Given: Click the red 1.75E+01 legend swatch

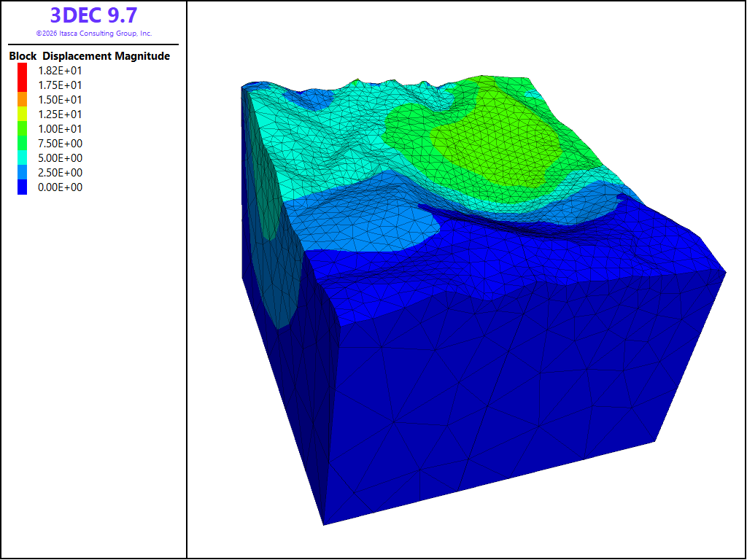Looking at the screenshot, I should (x=23, y=85).
